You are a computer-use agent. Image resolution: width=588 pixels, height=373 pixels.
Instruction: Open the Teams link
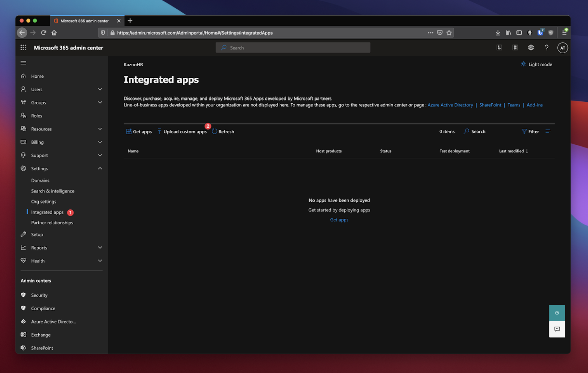tap(514, 105)
